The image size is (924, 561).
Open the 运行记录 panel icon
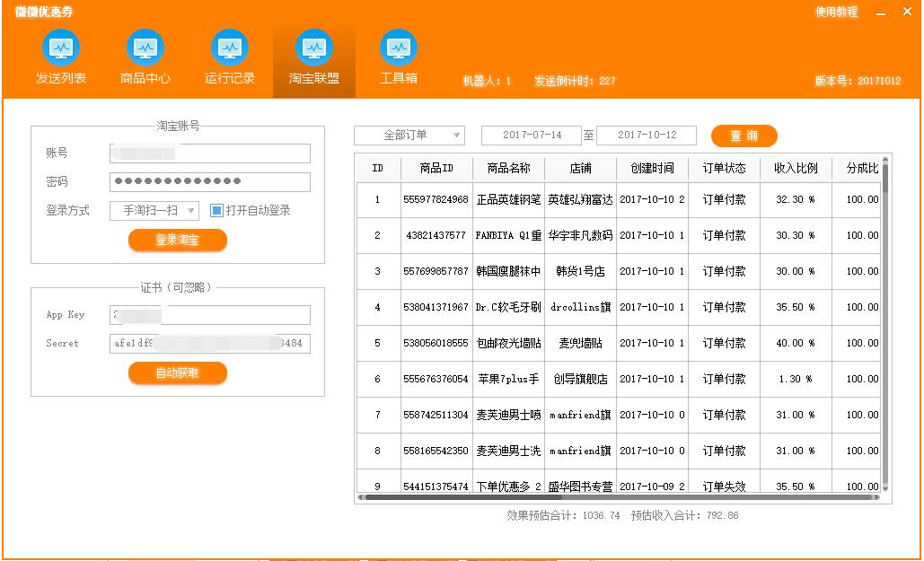pos(229,56)
